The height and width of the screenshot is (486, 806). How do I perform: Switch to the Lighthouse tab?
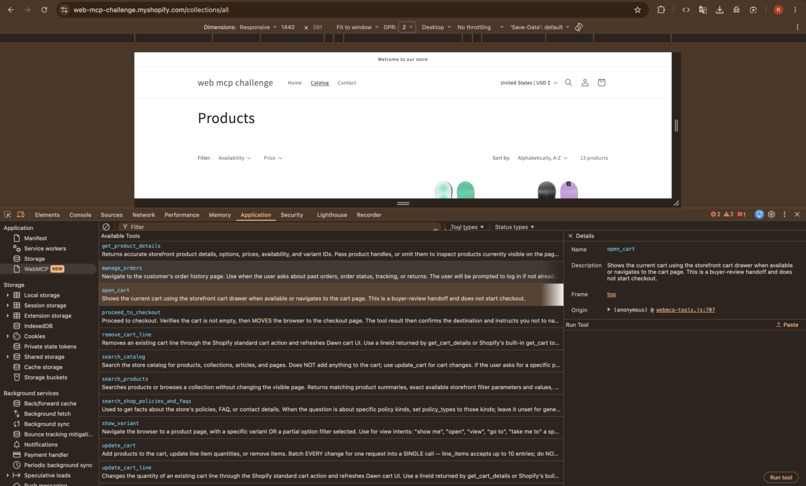click(332, 215)
